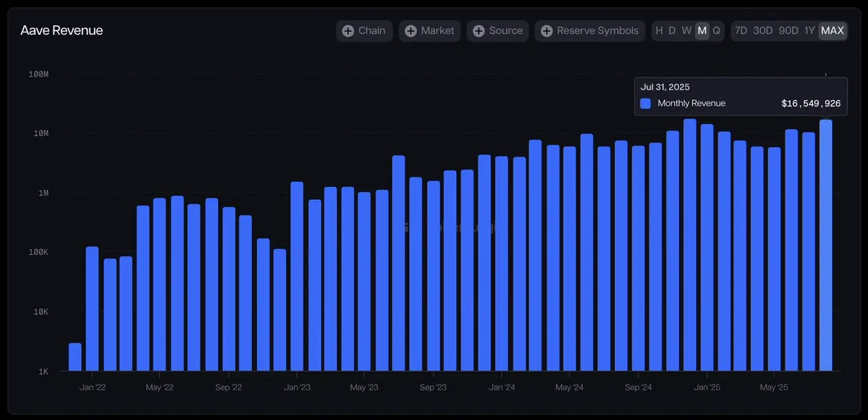
Task: Click the shortest first bar in chart
Action: tap(75, 358)
